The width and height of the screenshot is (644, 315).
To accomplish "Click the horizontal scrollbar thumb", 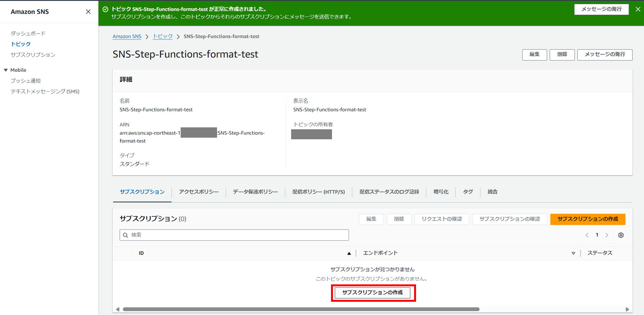I will (x=301, y=309).
